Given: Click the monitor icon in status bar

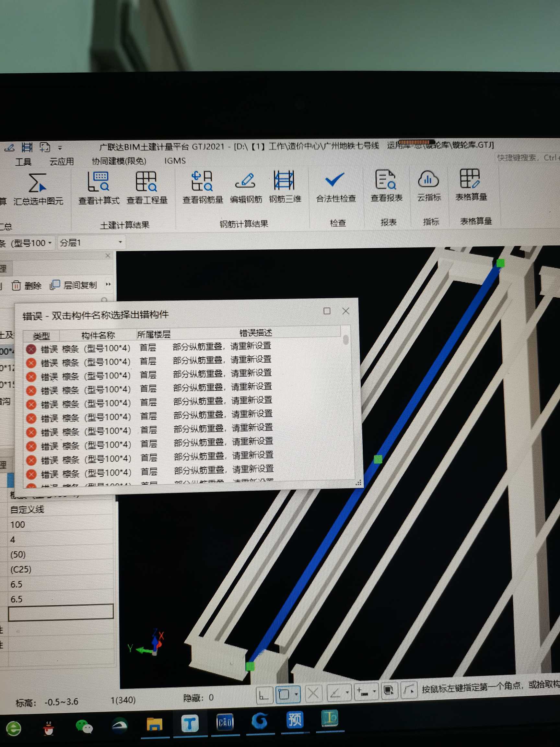Looking at the screenshot, I should [x=389, y=691].
